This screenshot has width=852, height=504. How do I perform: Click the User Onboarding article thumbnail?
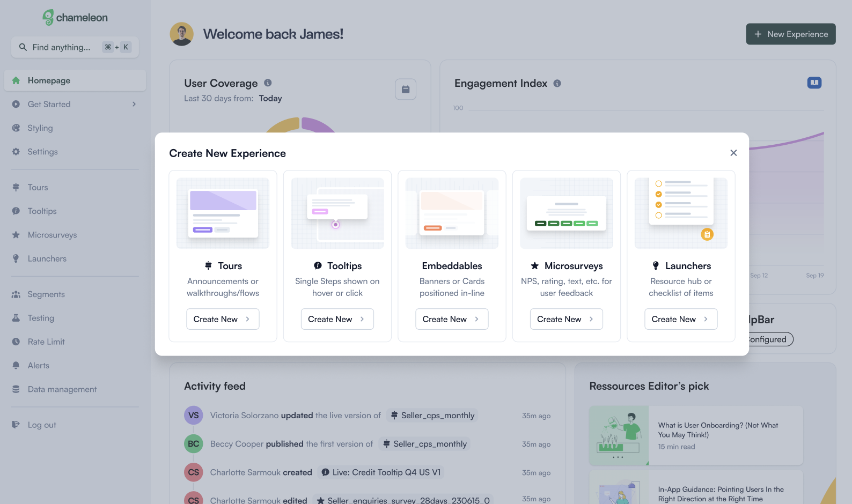tap(619, 435)
